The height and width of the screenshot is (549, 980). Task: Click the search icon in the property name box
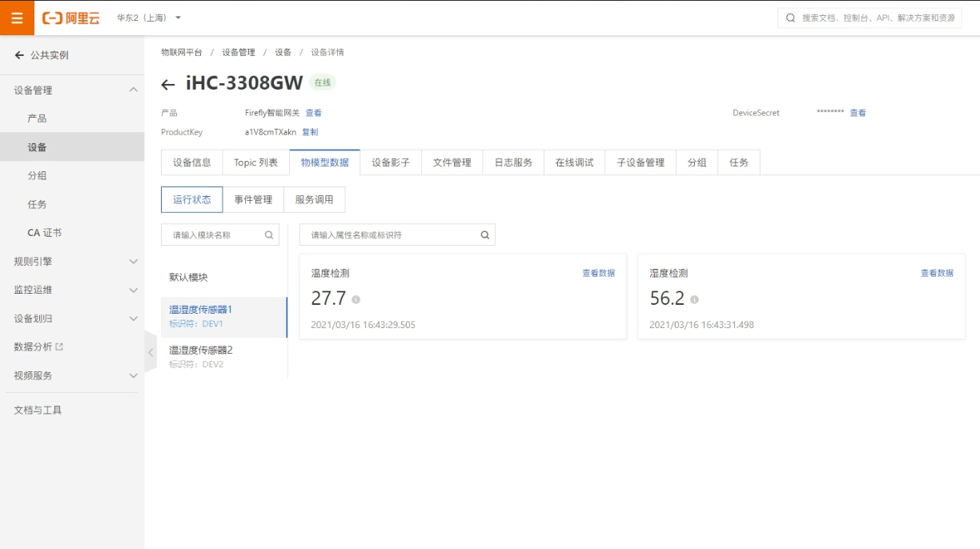[x=484, y=235]
